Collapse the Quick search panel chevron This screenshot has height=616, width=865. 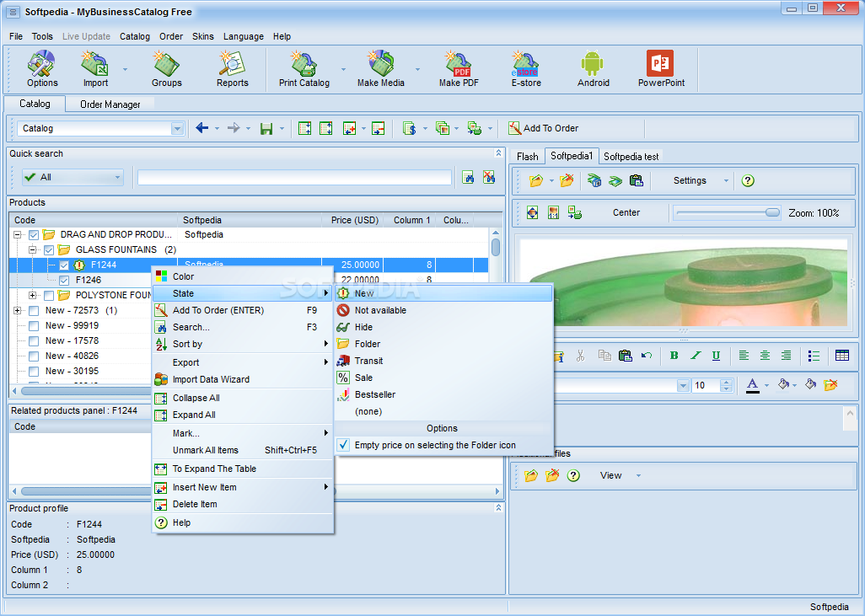pos(498,153)
